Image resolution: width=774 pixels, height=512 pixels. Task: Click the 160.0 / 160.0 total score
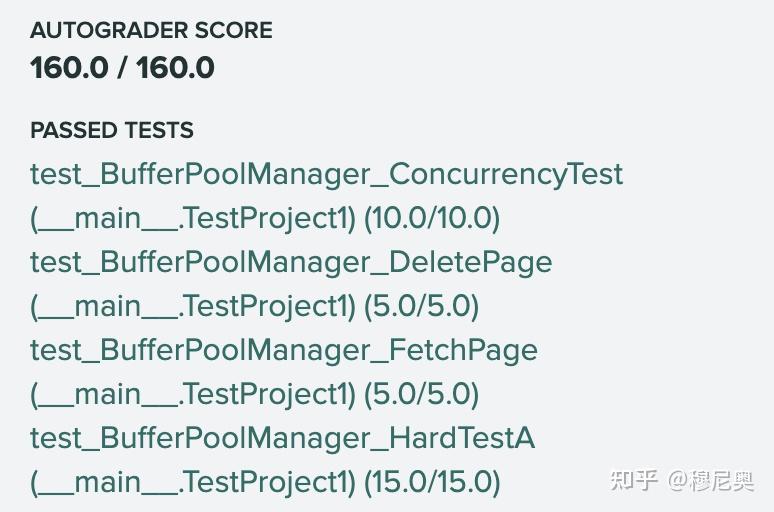pos(122,68)
